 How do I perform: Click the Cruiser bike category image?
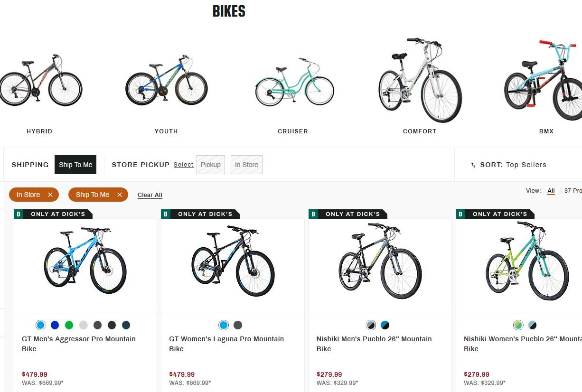click(x=294, y=83)
